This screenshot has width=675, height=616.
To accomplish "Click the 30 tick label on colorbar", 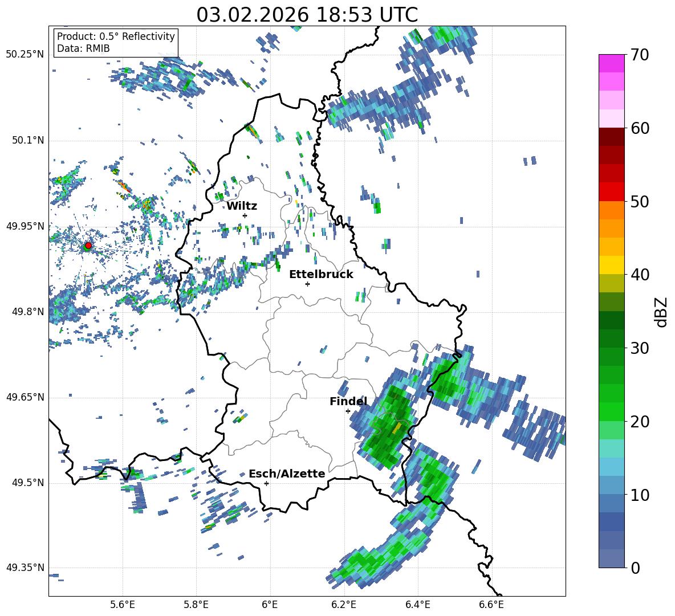I will pos(639,348).
